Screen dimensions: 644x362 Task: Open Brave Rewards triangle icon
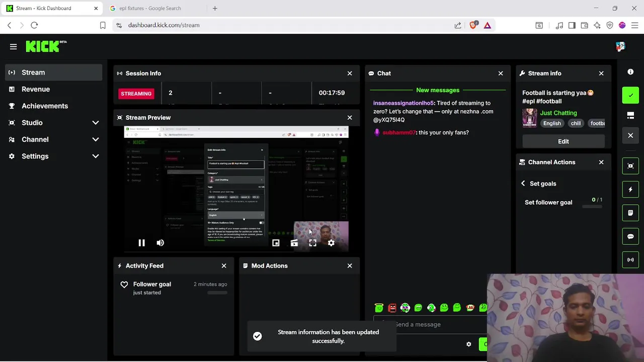487,25
